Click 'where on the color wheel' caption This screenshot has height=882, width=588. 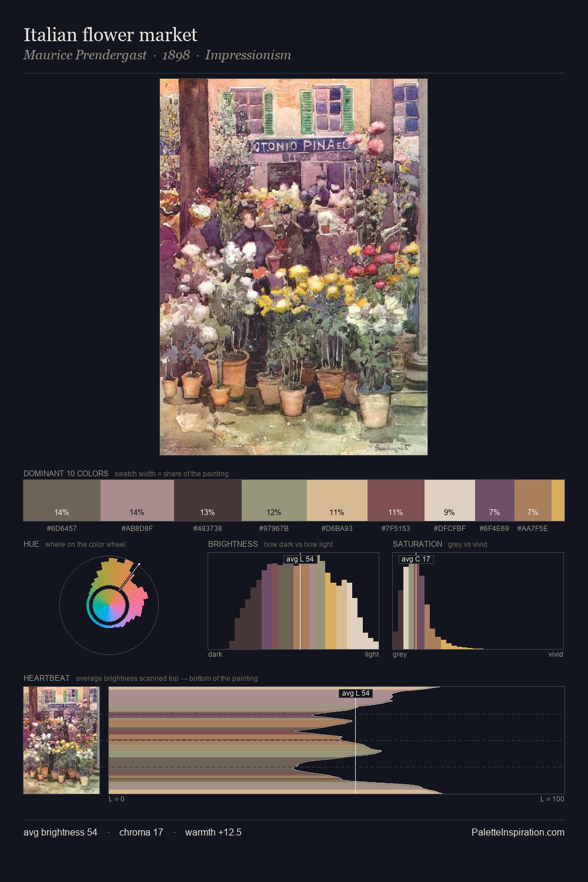[85, 544]
